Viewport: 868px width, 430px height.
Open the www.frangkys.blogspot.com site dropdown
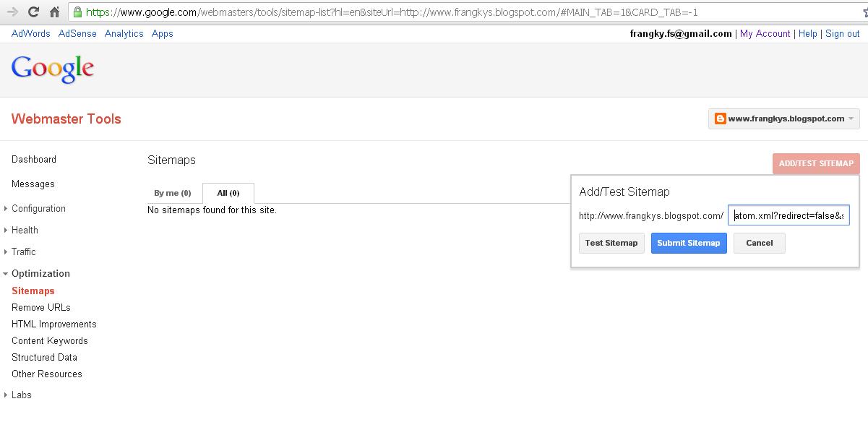point(784,119)
